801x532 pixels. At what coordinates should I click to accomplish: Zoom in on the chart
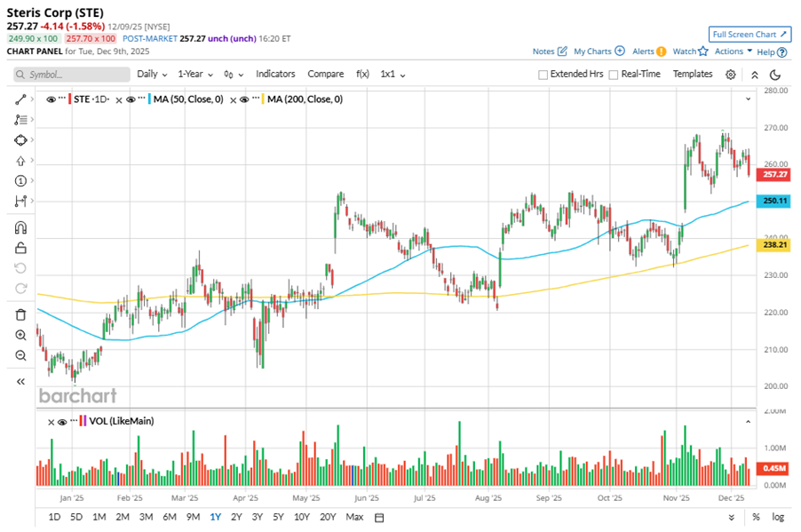(20, 335)
